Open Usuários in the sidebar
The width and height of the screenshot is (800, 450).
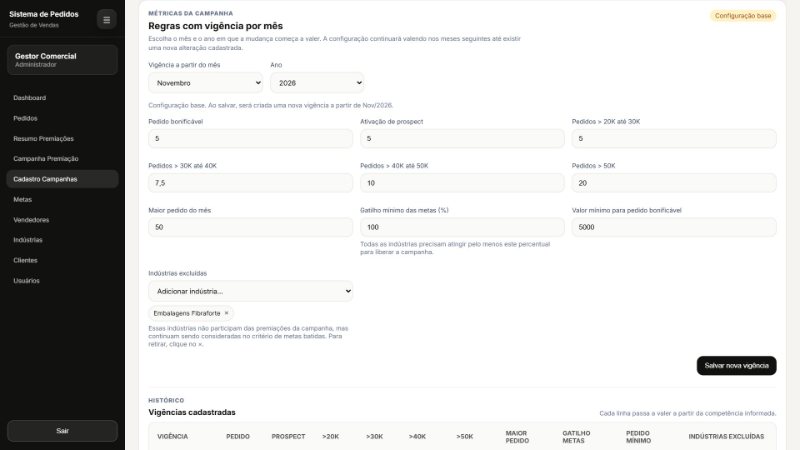click(62, 281)
